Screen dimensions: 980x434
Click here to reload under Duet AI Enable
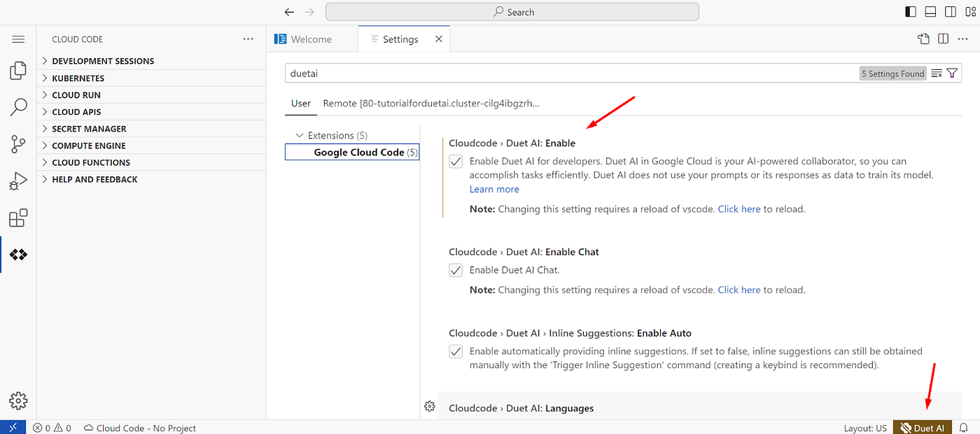pos(738,209)
